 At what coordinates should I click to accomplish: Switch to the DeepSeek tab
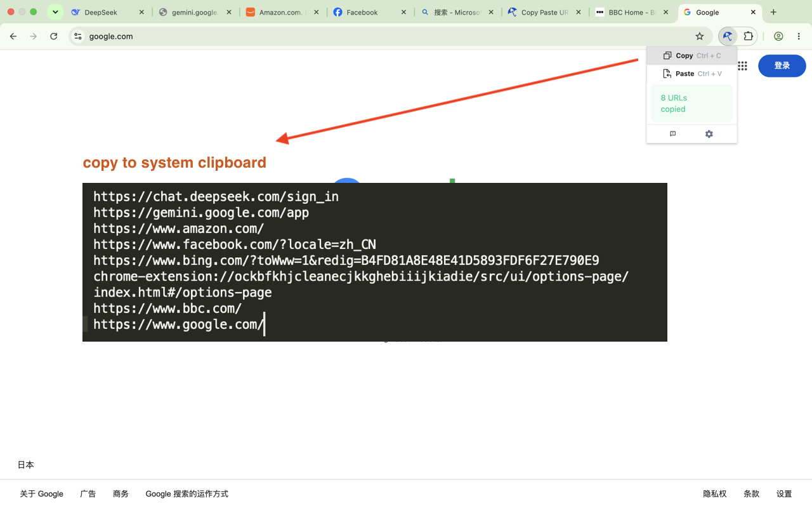(x=108, y=12)
